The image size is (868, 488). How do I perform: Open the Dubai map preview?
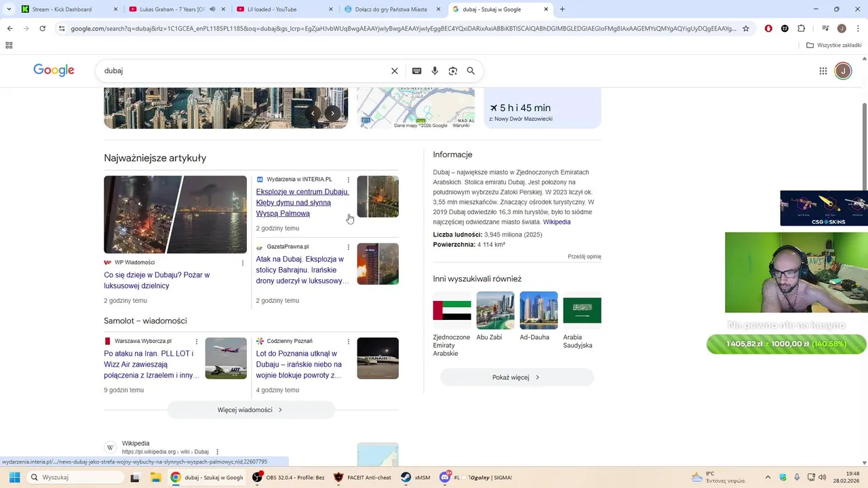pos(416,108)
